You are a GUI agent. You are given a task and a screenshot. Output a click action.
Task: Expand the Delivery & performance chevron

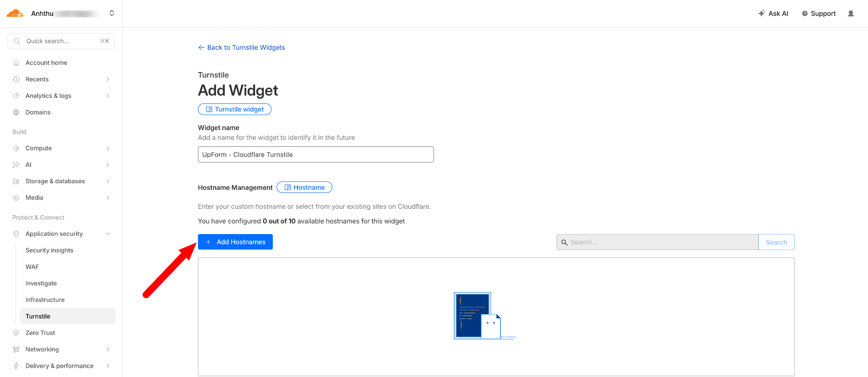click(x=108, y=366)
